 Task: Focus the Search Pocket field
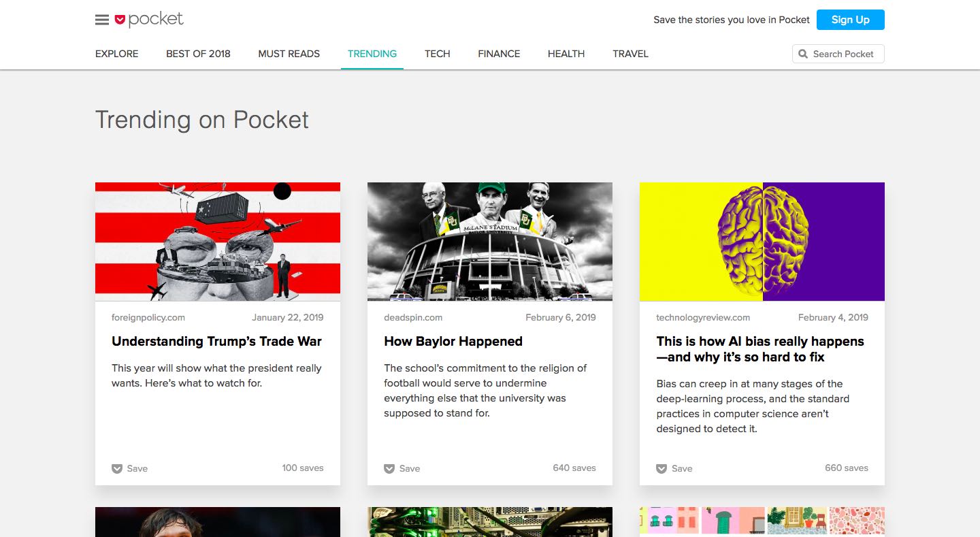point(838,54)
